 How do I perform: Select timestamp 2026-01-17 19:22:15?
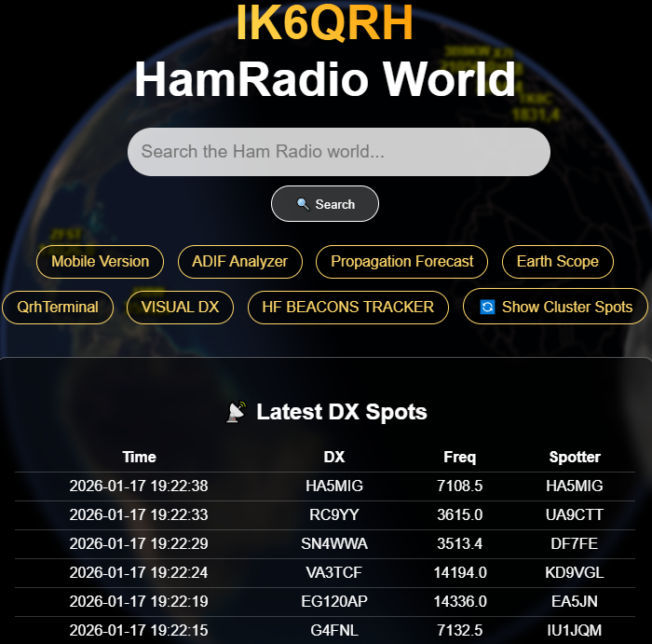coord(139,631)
